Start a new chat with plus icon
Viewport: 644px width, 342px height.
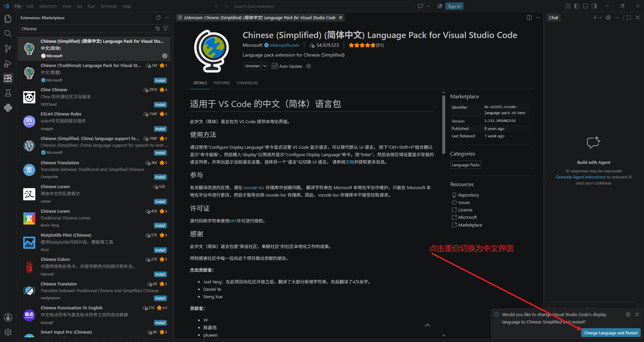pyautogui.click(x=595, y=18)
